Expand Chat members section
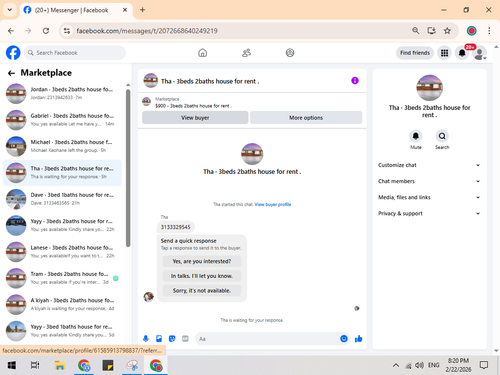Viewport: 500px width, 375px height. pos(429,181)
